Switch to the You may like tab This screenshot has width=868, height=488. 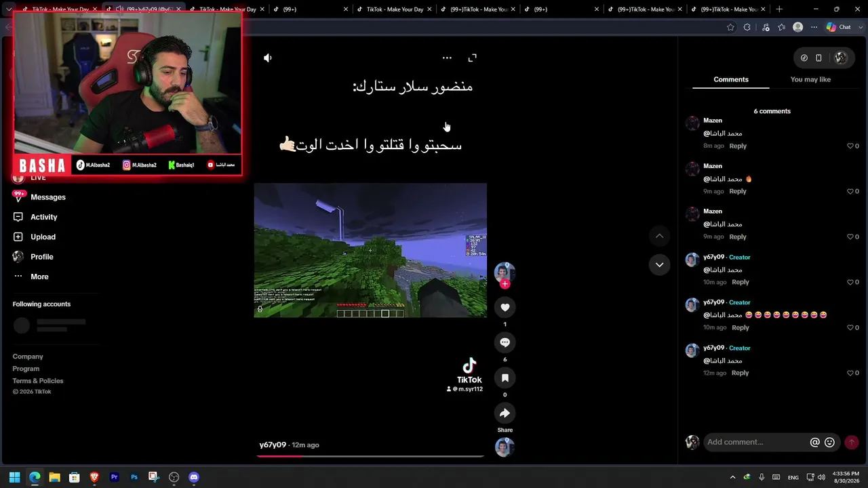[x=810, y=79]
